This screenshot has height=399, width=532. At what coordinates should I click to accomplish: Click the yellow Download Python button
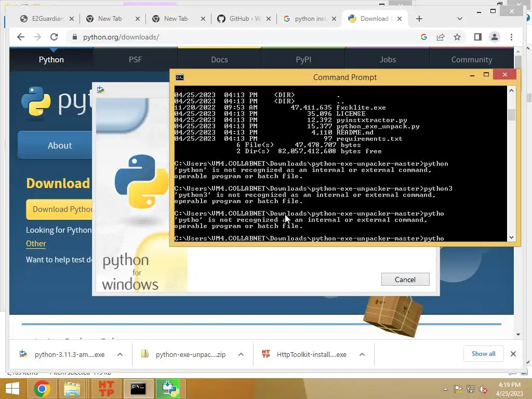pyautogui.click(x=59, y=209)
